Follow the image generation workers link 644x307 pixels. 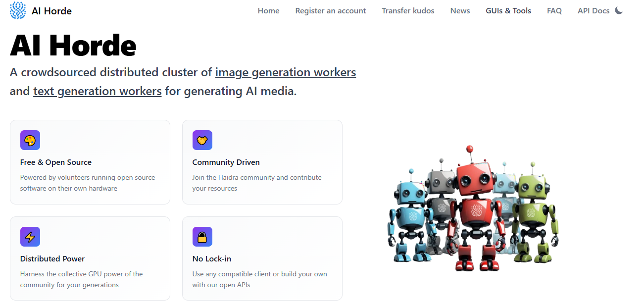point(286,72)
